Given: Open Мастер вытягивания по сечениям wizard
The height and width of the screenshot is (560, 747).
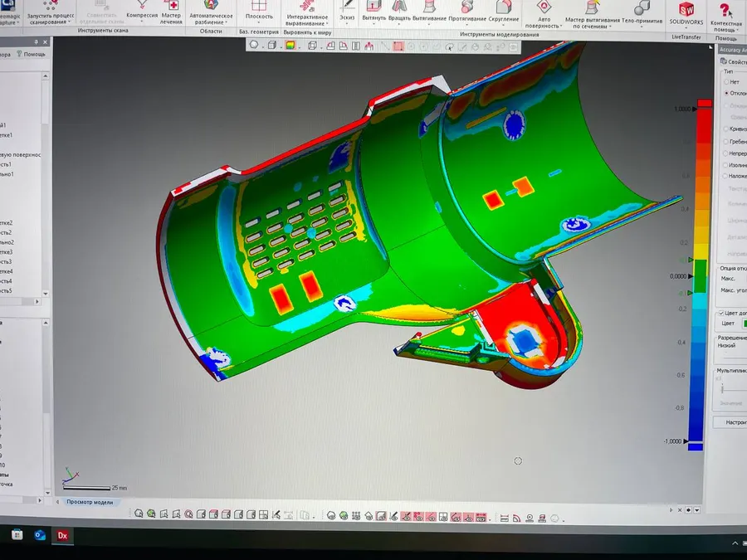Looking at the screenshot, I should [592, 15].
